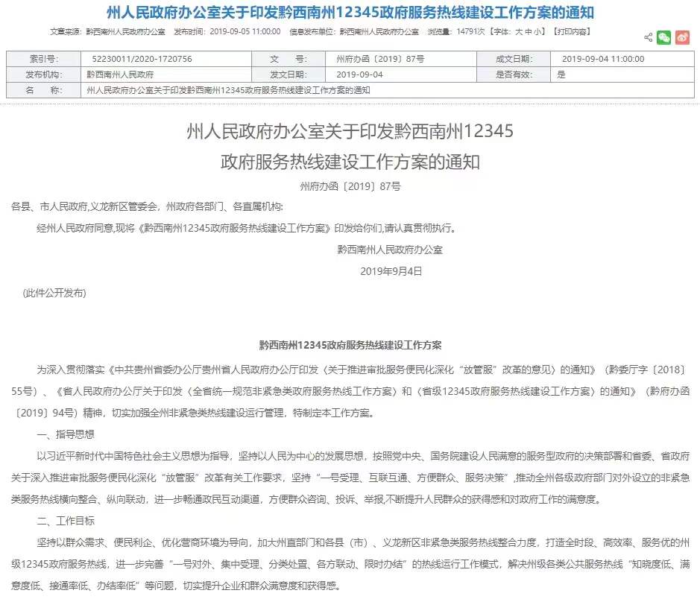Click the 成文日期 label cell

point(514,59)
